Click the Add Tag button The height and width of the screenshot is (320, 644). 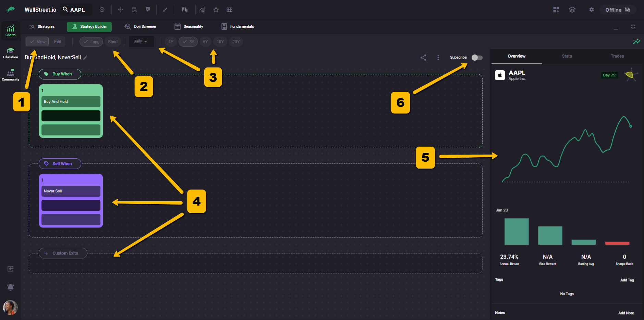(x=627, y=280)
